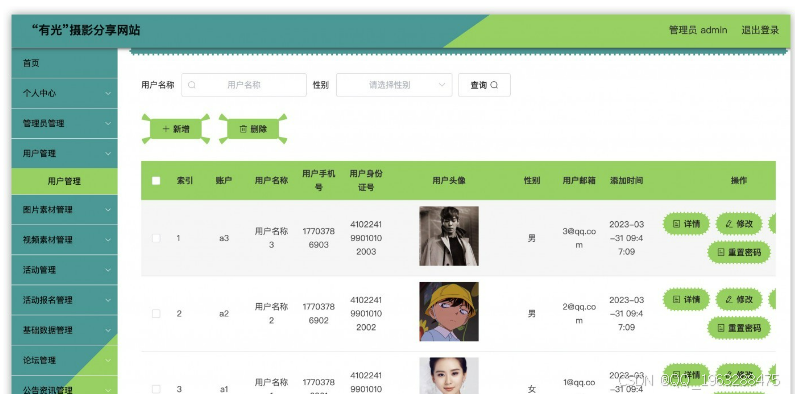Select the highlighted 用户管理 submenu item
Screen dimensions: 795x394
pos(64,181)
